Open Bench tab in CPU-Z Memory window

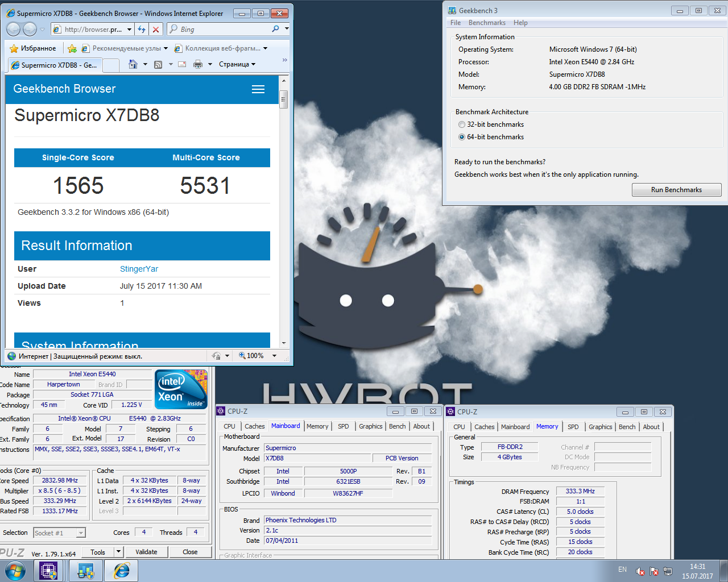[x=627, y=427]
